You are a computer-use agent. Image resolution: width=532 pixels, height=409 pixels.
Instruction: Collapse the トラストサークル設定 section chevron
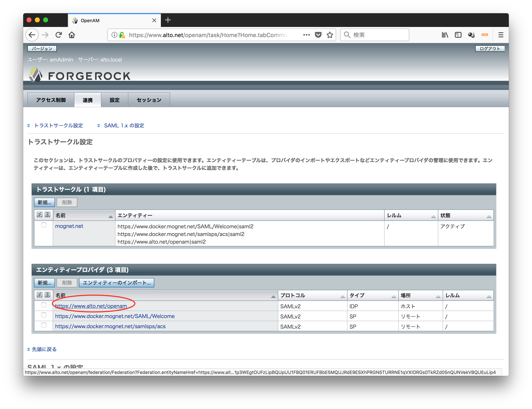coord(29,125)
